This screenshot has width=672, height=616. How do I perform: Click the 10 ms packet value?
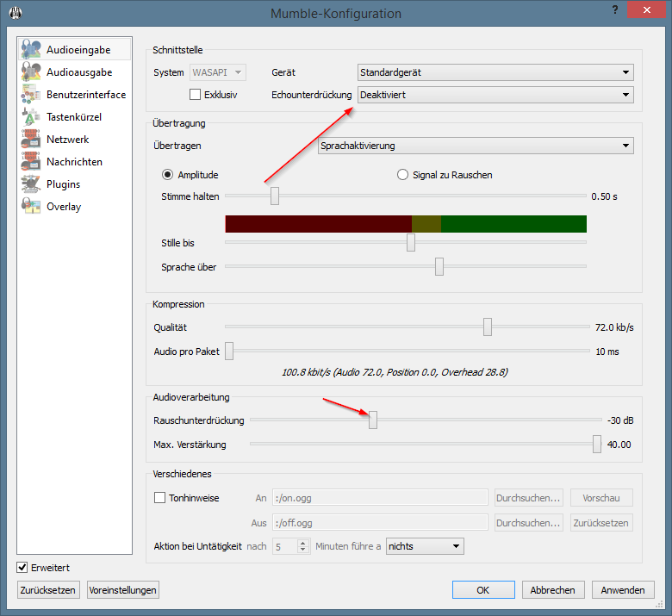pyautogui.click(x=607, y=352)
